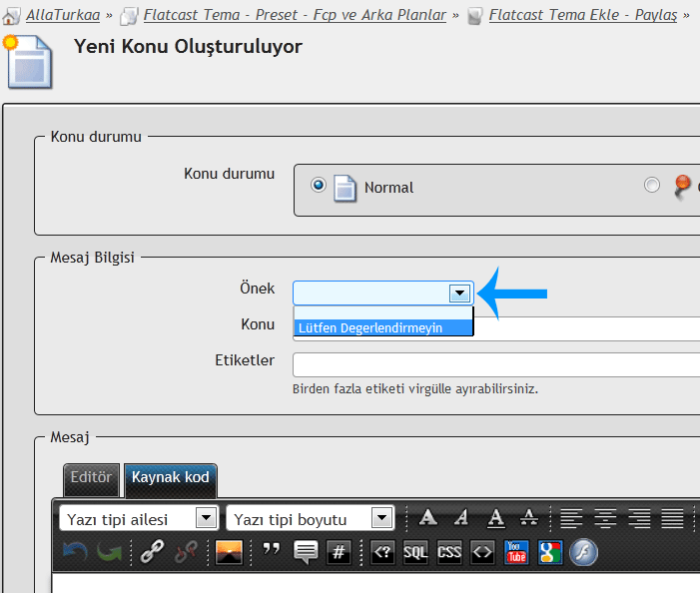Click the quote icon in toolbar

click(x=271, y=552)
